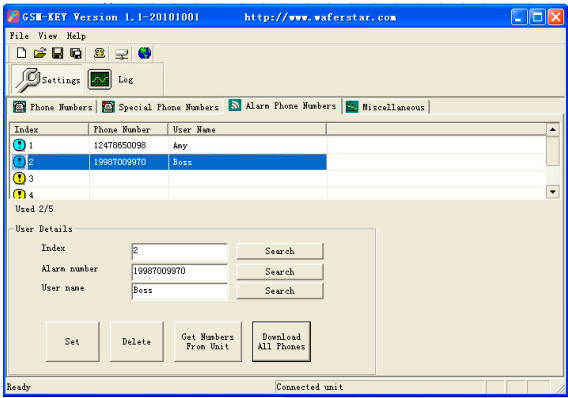Click the list scrollbar down arrow
The width and height of the screenshot is (568, 398).
point(552,192)
